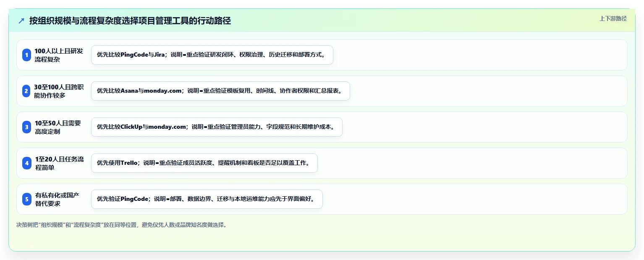
Task: Select the title '按组织规模与流程复杂度选择项目管理工具的行动路径'
Action: click(130, 21)
